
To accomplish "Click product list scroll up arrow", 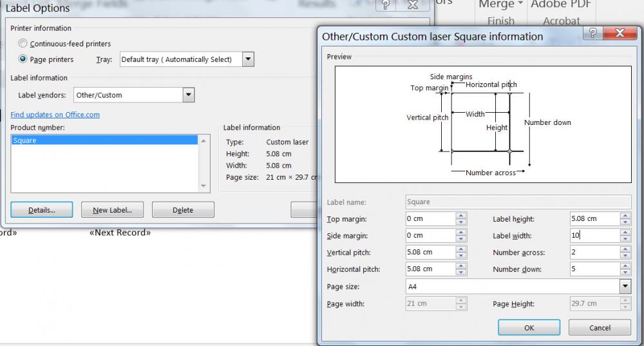I will 204,140.
